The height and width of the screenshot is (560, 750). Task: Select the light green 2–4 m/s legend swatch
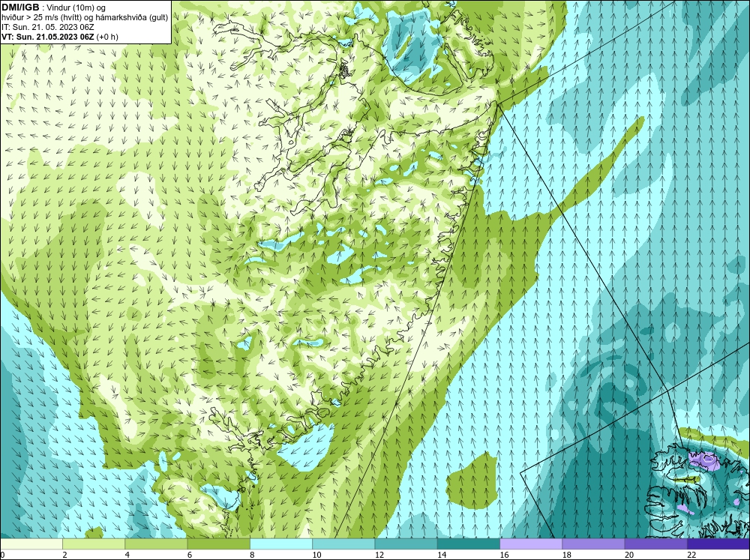pos(94,544)
